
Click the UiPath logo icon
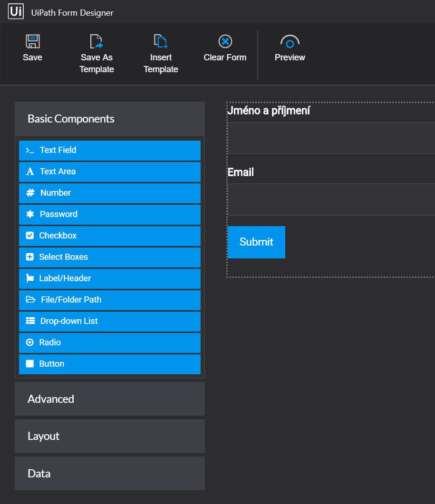pos(16,11)
